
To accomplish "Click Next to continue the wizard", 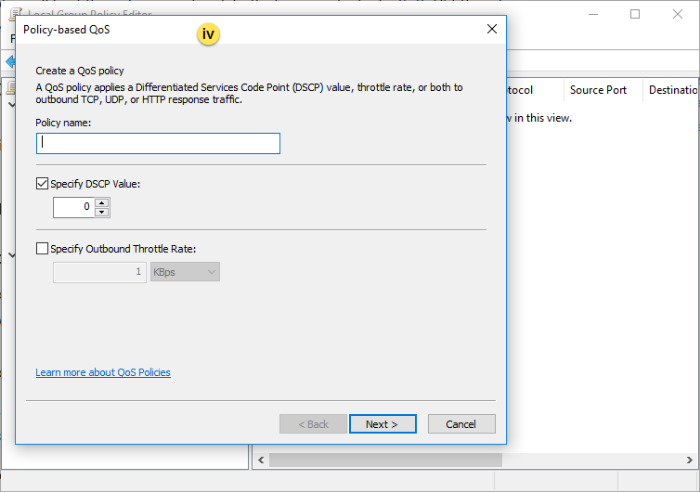I will point(382,424).
